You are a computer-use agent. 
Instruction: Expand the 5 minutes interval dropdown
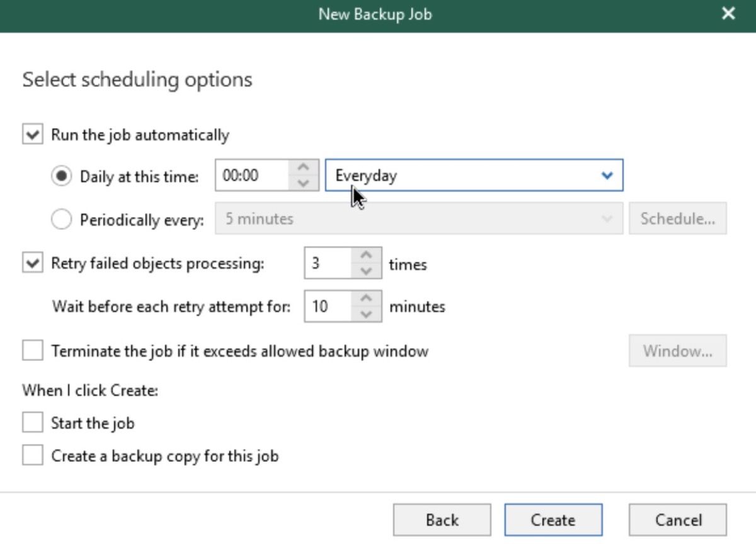419,219
